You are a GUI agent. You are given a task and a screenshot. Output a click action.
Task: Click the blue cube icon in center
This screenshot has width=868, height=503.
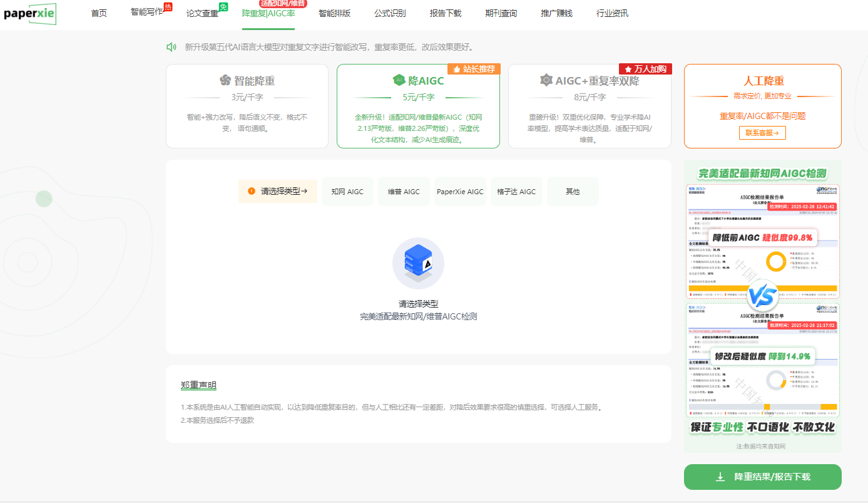pos(418,263)
